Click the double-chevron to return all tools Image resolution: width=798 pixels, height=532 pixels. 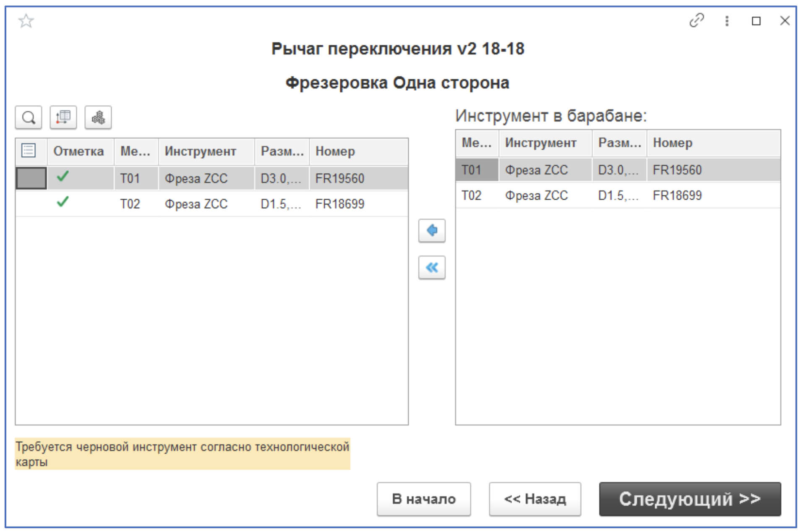click(x=432, y=267)
